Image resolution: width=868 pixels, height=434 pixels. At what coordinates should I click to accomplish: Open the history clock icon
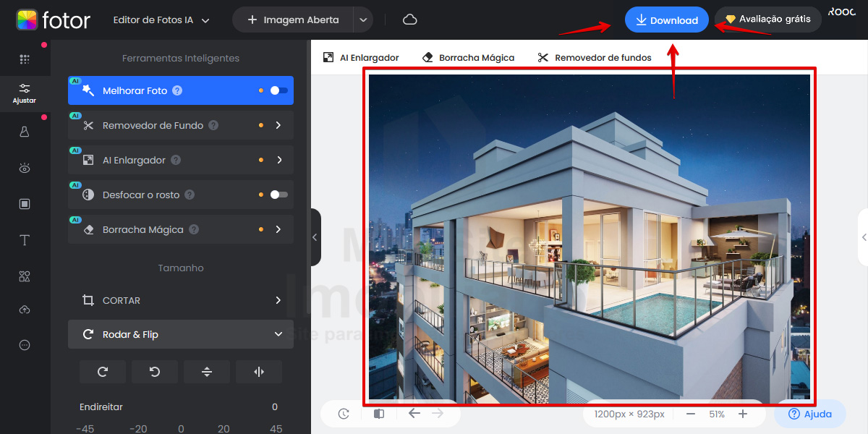[x=344, y=414]
